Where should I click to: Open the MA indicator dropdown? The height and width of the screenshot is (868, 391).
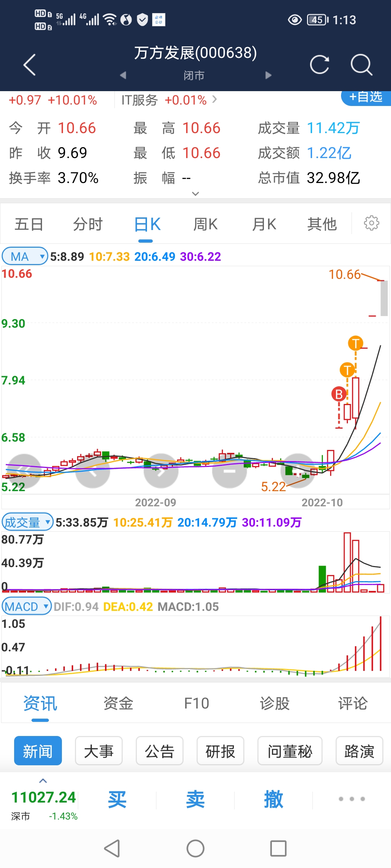25,256
